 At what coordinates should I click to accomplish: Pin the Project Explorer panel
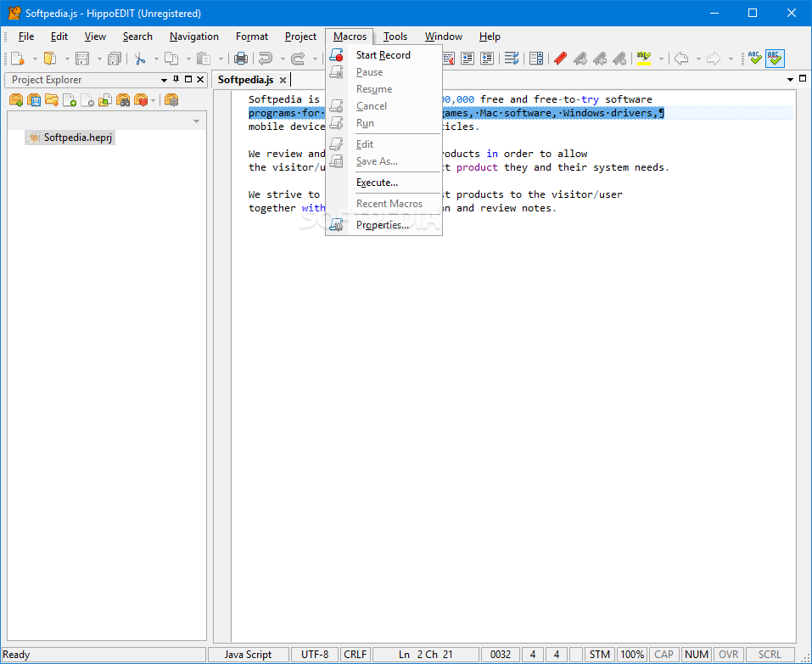(176, 79)
